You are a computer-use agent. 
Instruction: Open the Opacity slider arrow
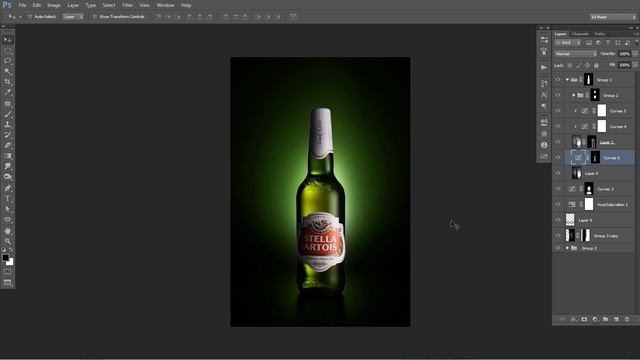635,54
